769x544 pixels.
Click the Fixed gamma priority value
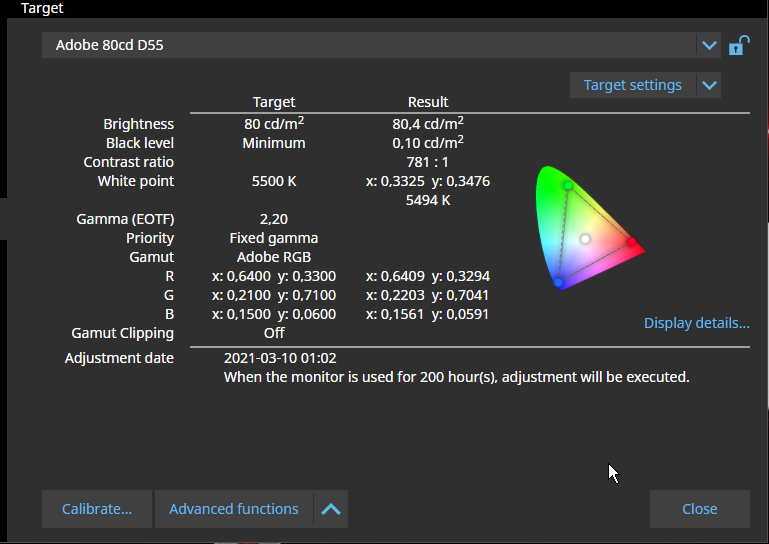(x=274, y=238)
